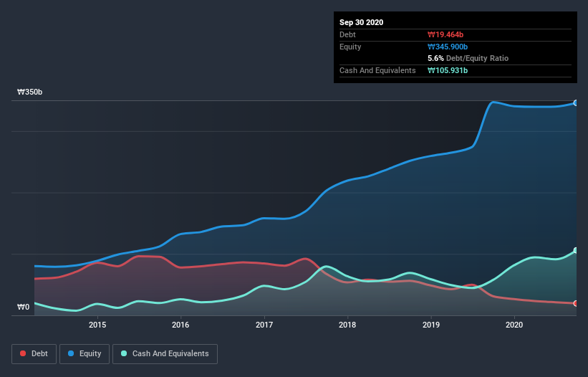This screenshot has width=588, height=377.
Task: Toggle the Debt series legend button
Action: (34, 354)
